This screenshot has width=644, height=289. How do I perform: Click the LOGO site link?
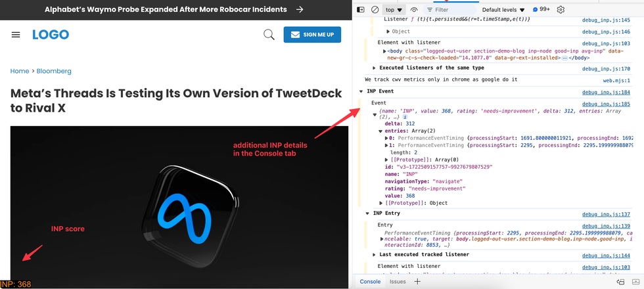click(x=51, y=35)
